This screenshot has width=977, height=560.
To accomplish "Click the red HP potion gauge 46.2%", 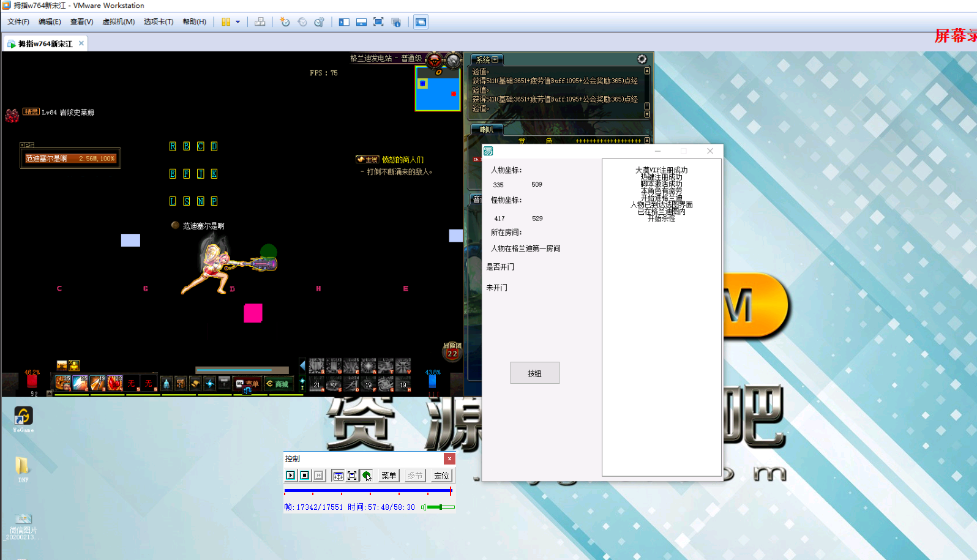I will 32,381.
